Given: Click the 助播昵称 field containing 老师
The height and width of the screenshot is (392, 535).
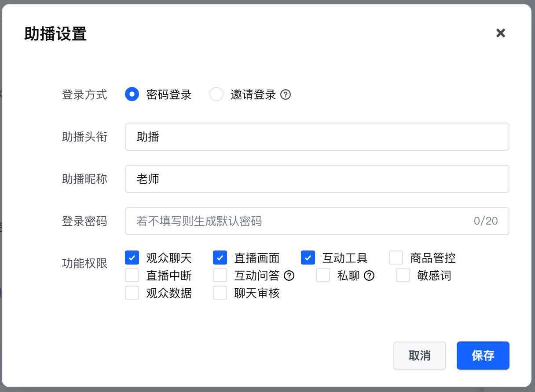Looking at the screenshot, I should click(317, 179).
